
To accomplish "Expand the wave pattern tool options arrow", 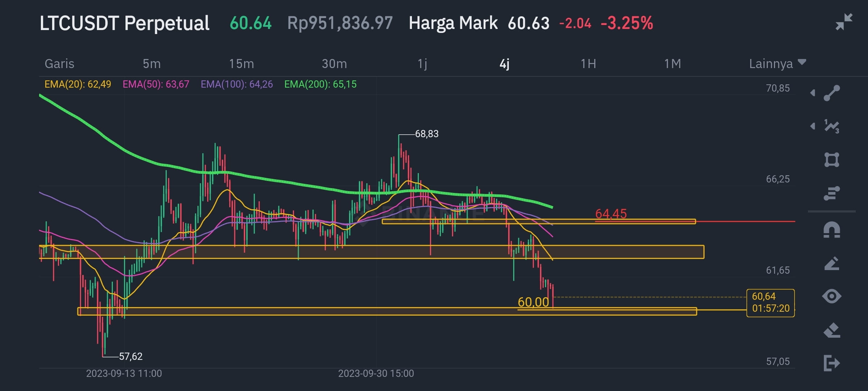I will coord(813,126).
